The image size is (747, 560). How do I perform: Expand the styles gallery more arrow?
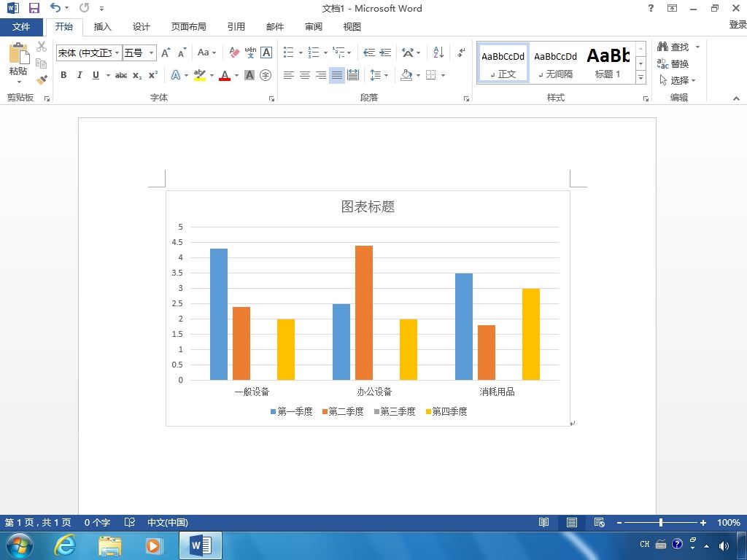[640, 77]
